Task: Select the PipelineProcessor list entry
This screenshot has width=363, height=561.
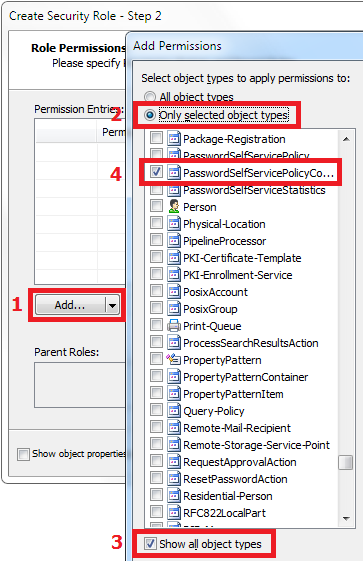Action: point(225,241)
